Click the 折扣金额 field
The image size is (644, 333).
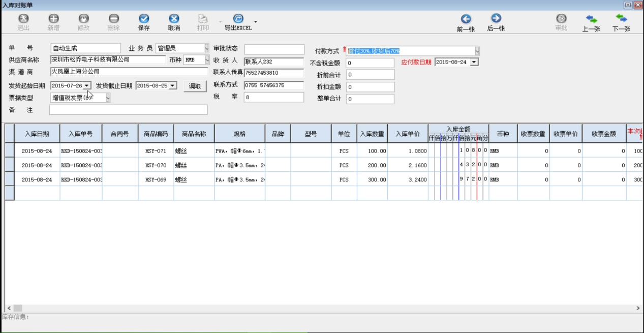370,87
